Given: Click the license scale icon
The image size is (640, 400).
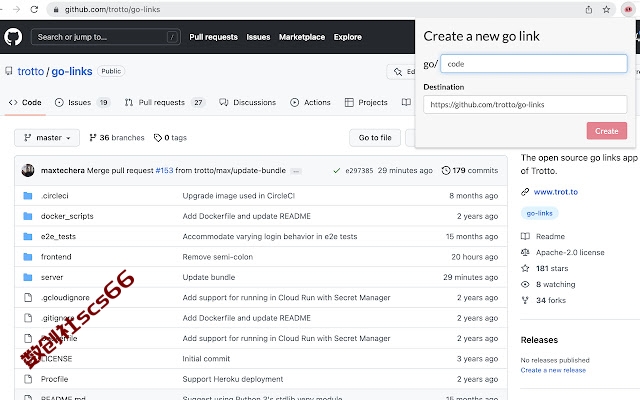Looking at the screenshot, I should click(525, 252).
